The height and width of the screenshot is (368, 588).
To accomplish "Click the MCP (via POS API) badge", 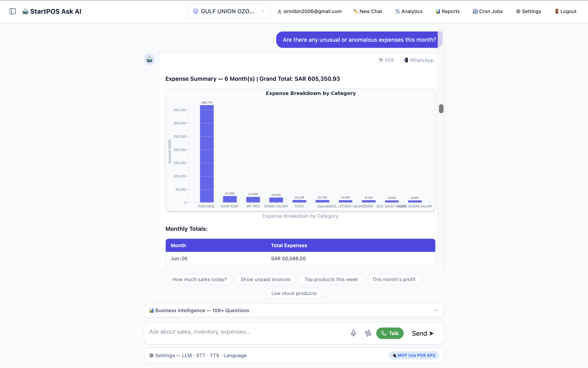I will point(414,355).
